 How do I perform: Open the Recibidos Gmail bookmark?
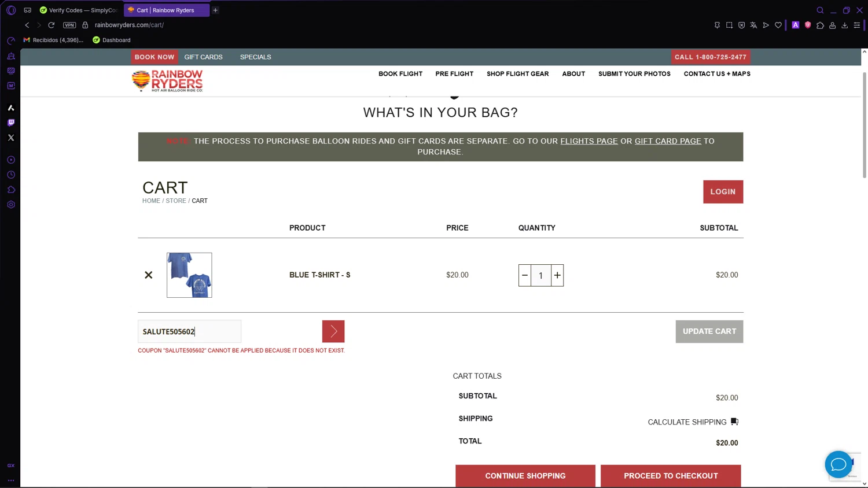point(53,40)
